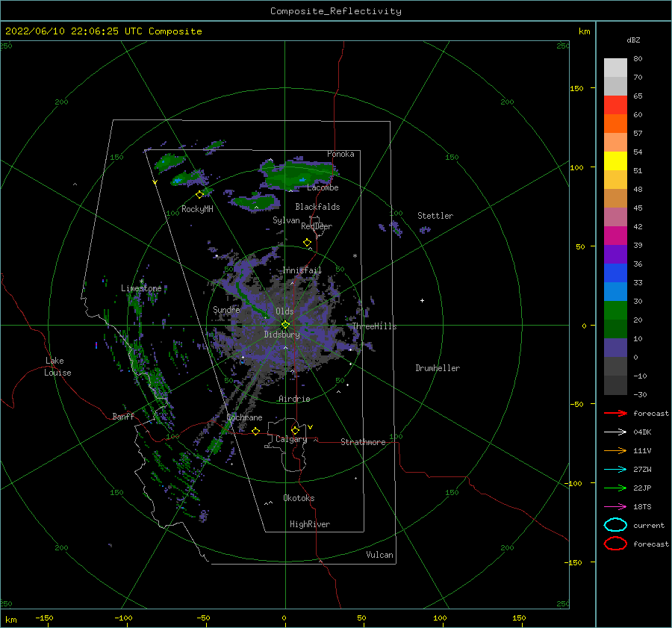Click yellow diamond marker beside RockyMH
The height and width of the screenshot is (628, 672).
(199, 195)
